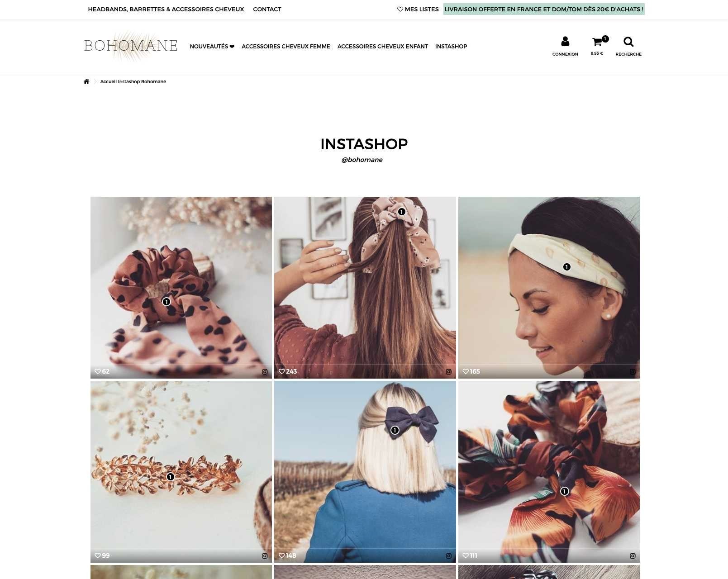728x579 pixels.
Task: Click product tag marker on cream headband photo
Action: click(566, 267)
